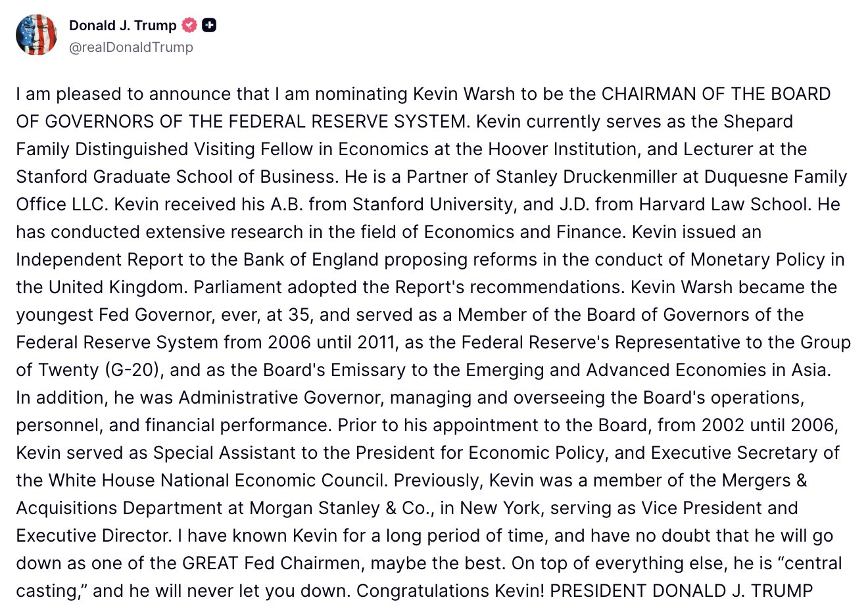Screen dimensions: 868x610
Task: Open the flag-painted profile avatar
Action: coord(37,35)
